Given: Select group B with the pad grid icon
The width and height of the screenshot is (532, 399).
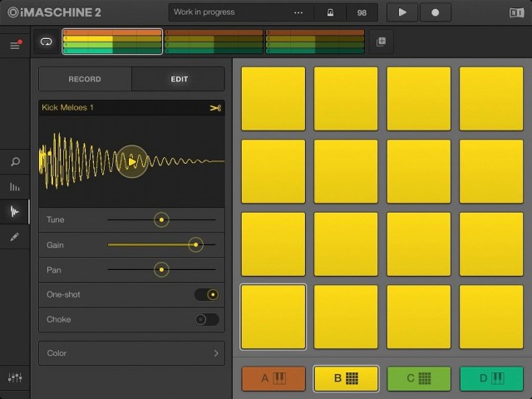Looking at the screenshot, I should tap(346, 378).
